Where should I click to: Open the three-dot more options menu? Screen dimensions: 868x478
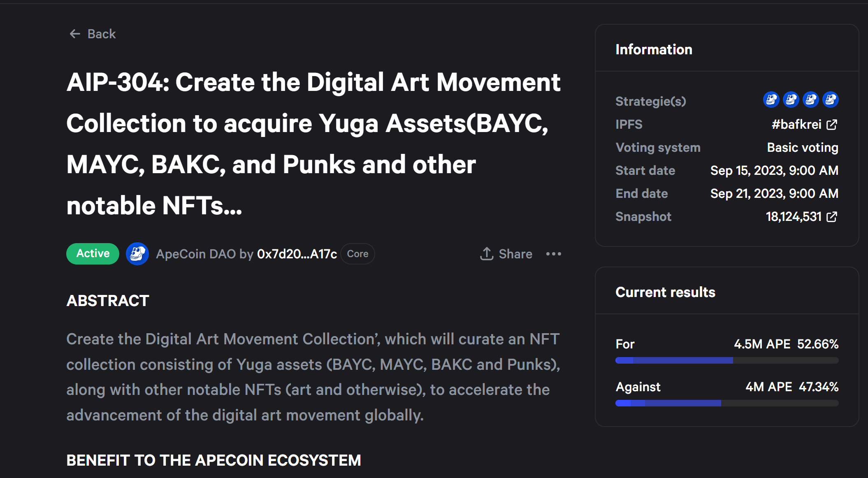pos(553,254)
